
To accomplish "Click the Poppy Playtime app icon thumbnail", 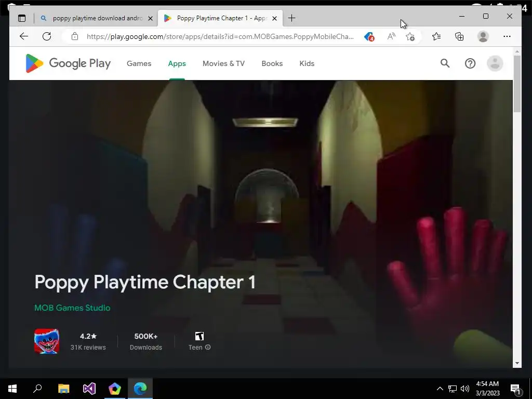I will tap(47, 341).
